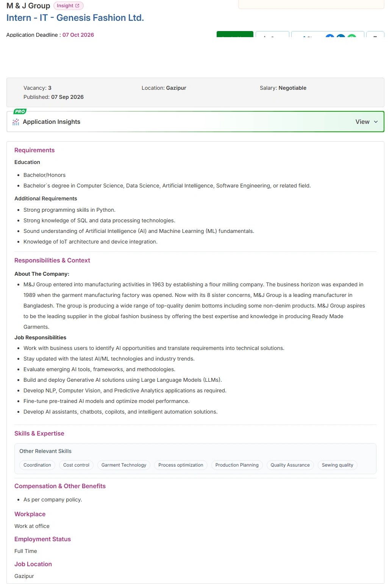This screenshot has height=584, width=392.
Task: Open the M & J Group company name
Action: click(28, 6)
